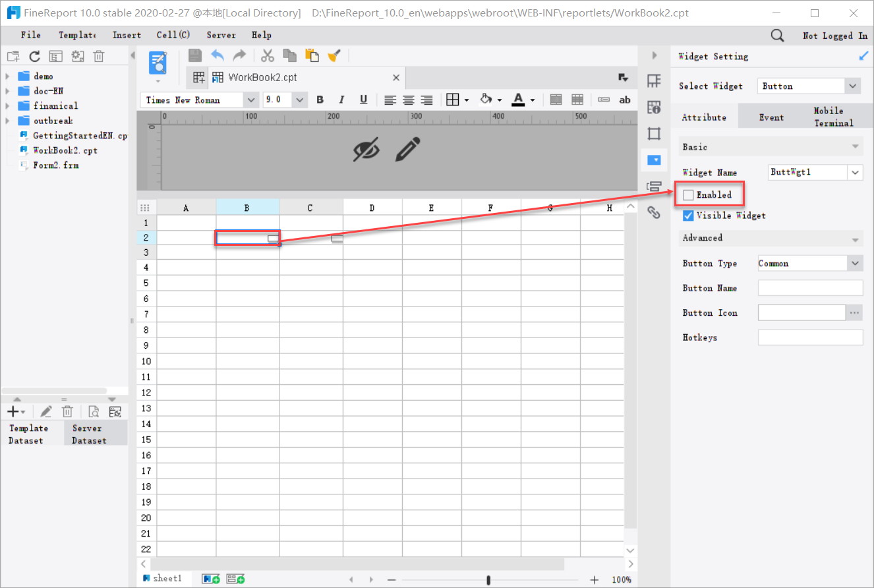Switch to the Event tab
Screen dimensions: 874x588
point(771,117)
